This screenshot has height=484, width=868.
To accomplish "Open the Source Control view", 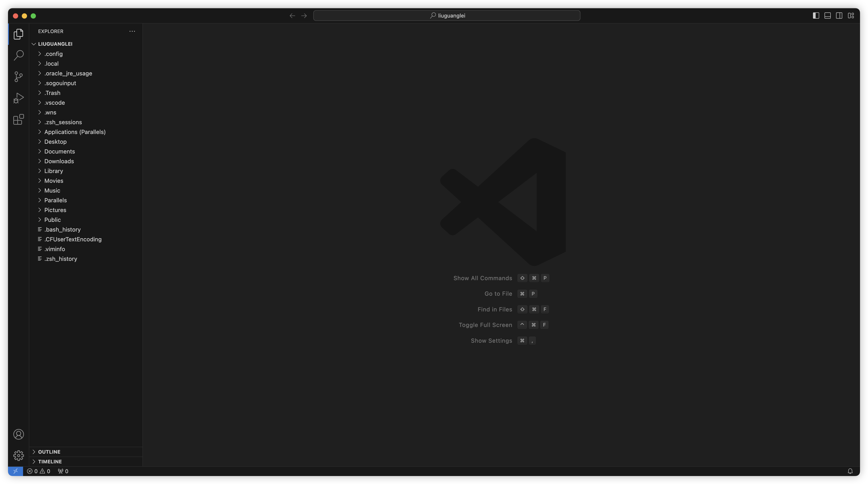I will [19, 77].
